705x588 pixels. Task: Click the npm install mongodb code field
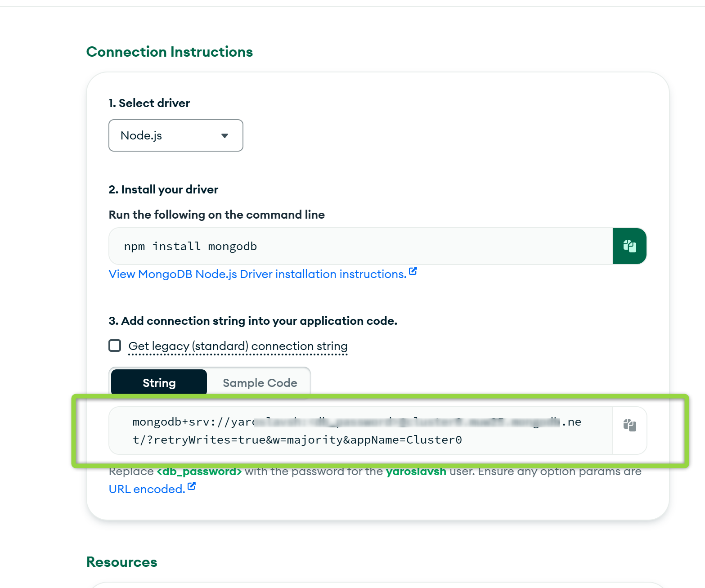361,246
